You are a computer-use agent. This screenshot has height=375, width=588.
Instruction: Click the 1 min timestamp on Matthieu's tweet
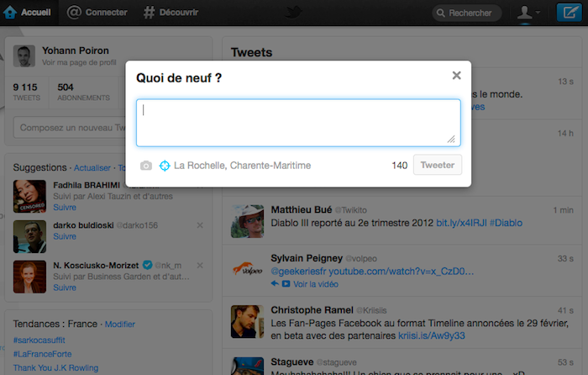(564, 210)
